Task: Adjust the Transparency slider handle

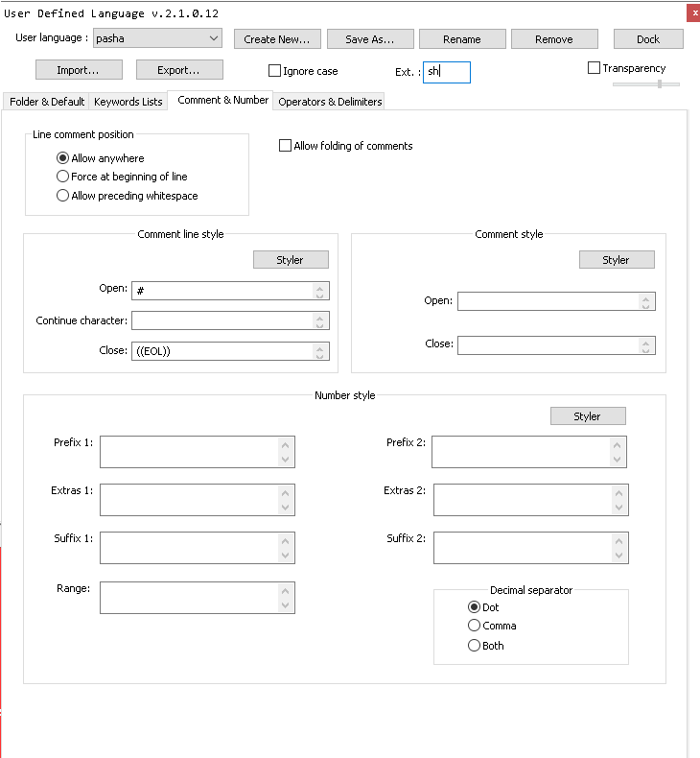Action: (660, 84)
